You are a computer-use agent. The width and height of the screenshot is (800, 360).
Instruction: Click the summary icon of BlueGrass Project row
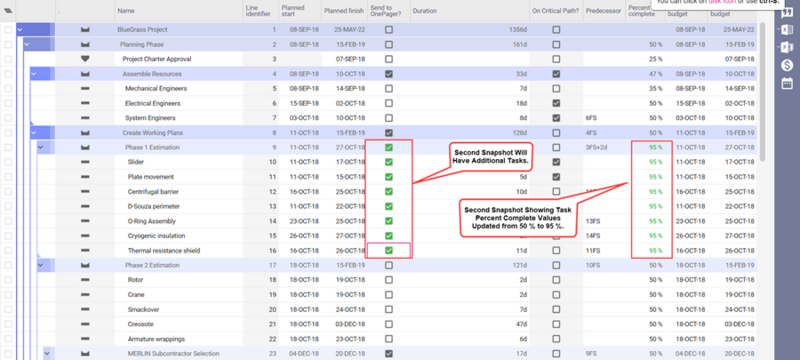pos(85,30)
